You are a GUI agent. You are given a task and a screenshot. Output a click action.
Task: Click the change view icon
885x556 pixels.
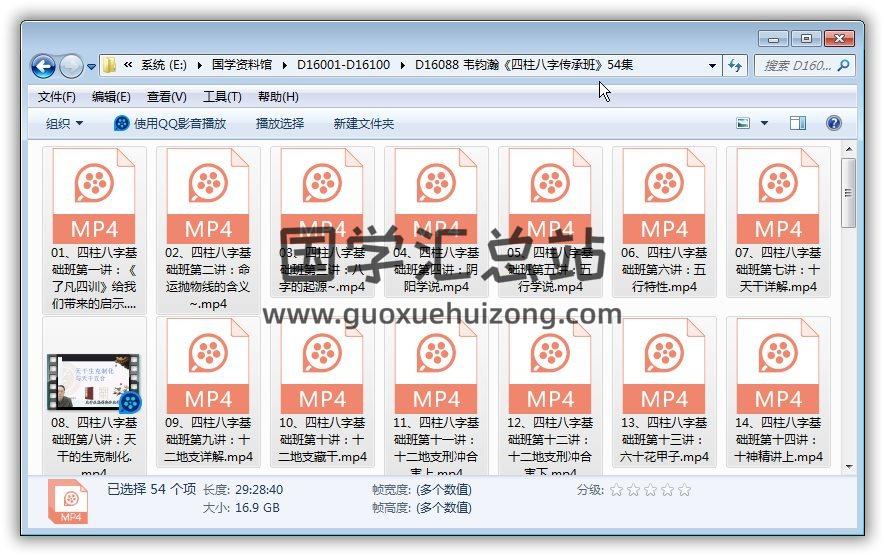point(743,123)
